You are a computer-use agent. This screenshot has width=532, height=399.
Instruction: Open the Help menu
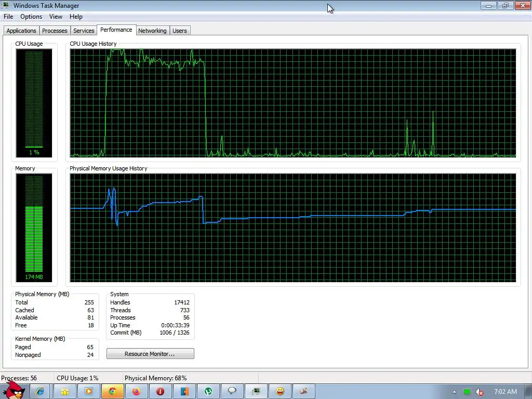coord(76,17)
